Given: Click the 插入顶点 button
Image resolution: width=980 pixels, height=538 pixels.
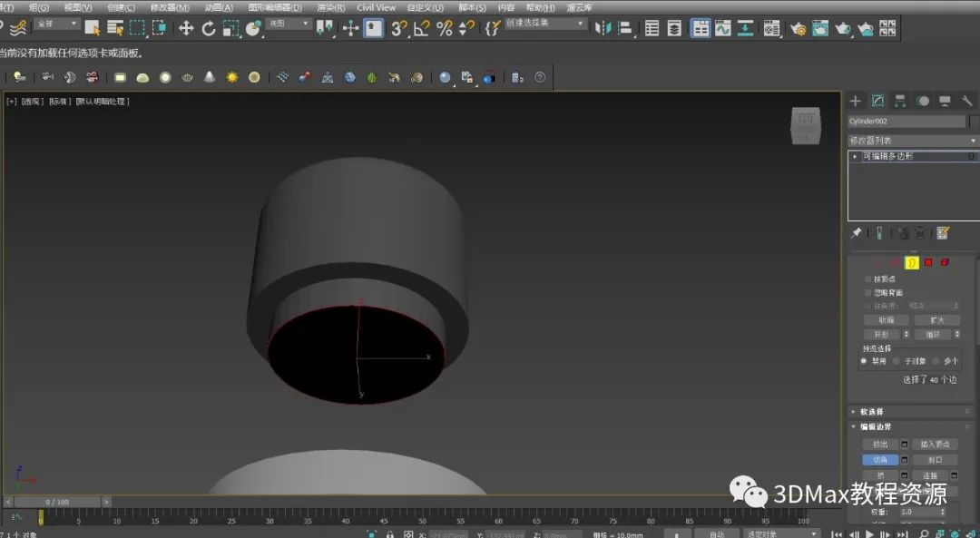Looking at the screenshot, I should [936, 445].
